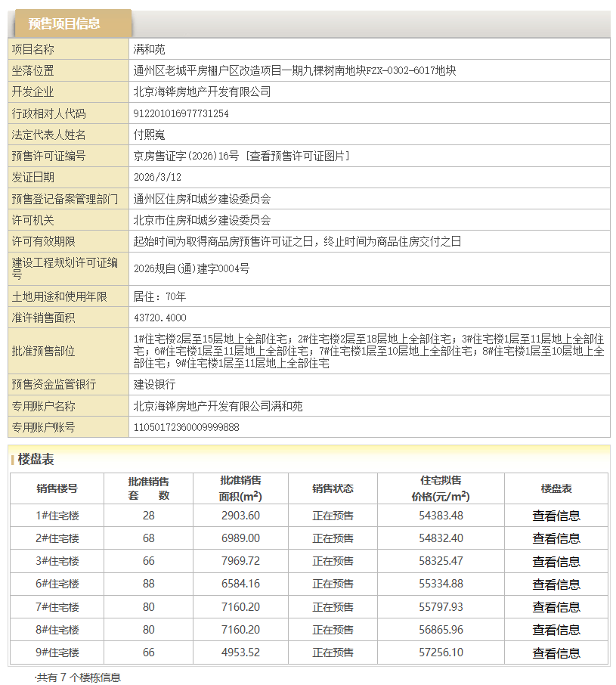
Task: Click the 查看预售许可证图片 link
Action: [x=298, y=156]
